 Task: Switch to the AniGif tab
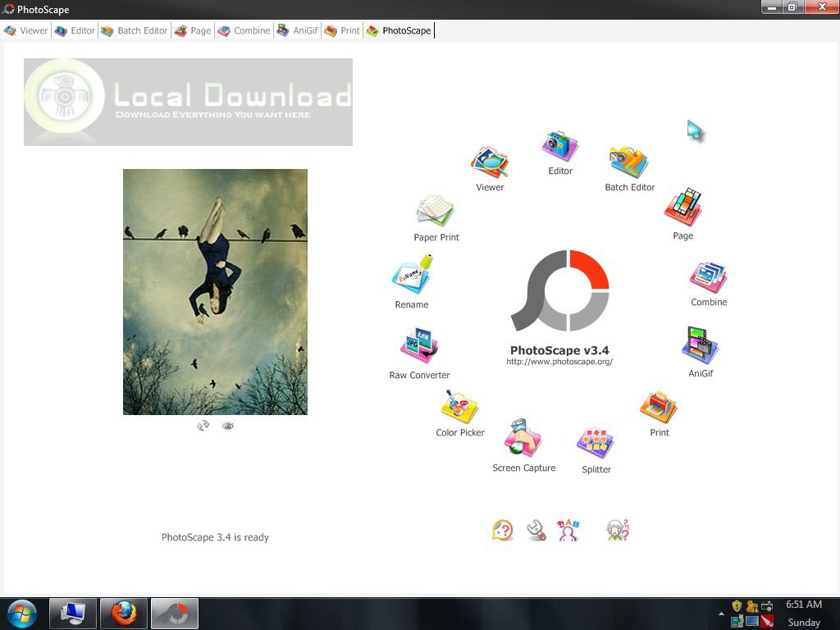[x=297, y=30]
